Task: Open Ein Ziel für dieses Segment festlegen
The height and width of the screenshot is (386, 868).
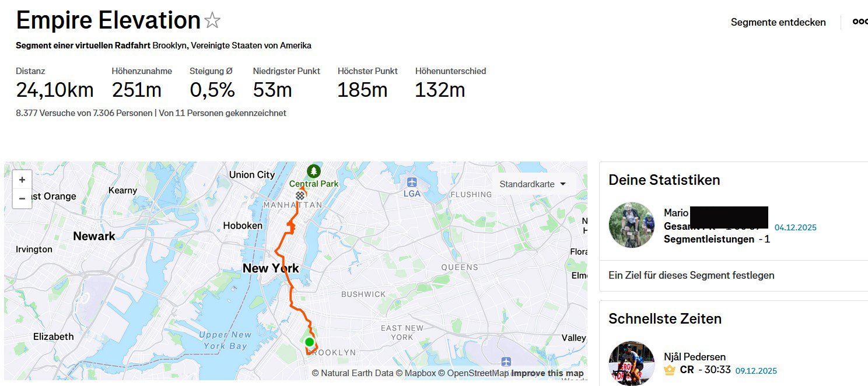Action: click(x=691, y=275)
